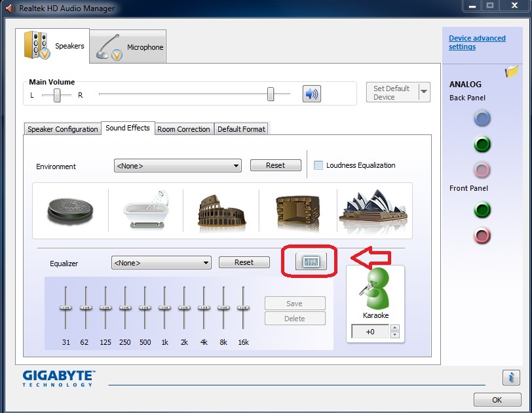Image resolution: width=532 pixels, height=413 pixels.
Task: Select the padded box environment
Action: point(297,212)
